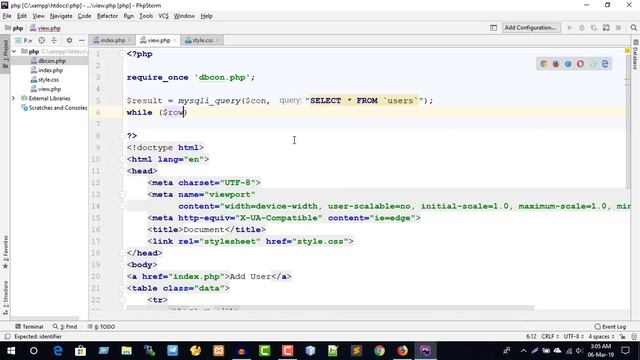
Task: Click the Collapse All icon in Project panel
Action: point(54,40)
